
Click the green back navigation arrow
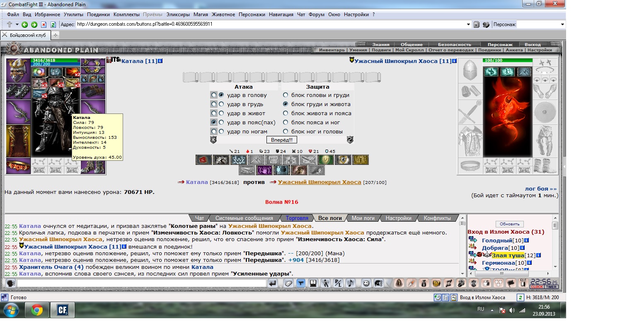click(x=25, y=24)
